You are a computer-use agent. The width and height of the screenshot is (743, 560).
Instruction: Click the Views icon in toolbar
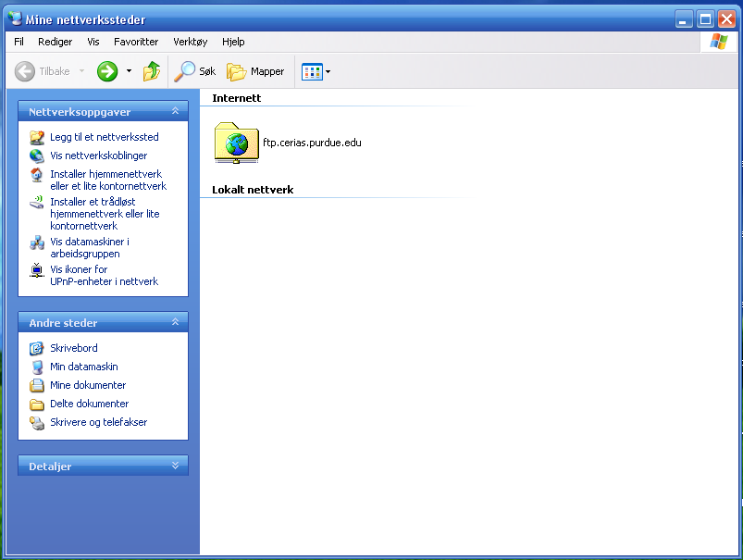312,71
